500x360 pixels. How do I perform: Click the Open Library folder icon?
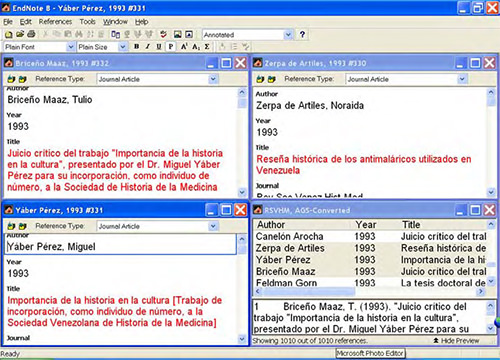20,34
